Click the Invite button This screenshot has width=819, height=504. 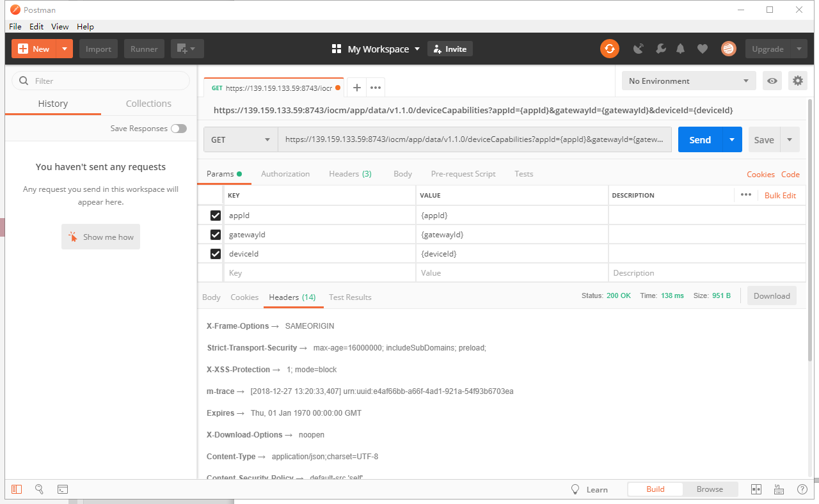point(450,49)
